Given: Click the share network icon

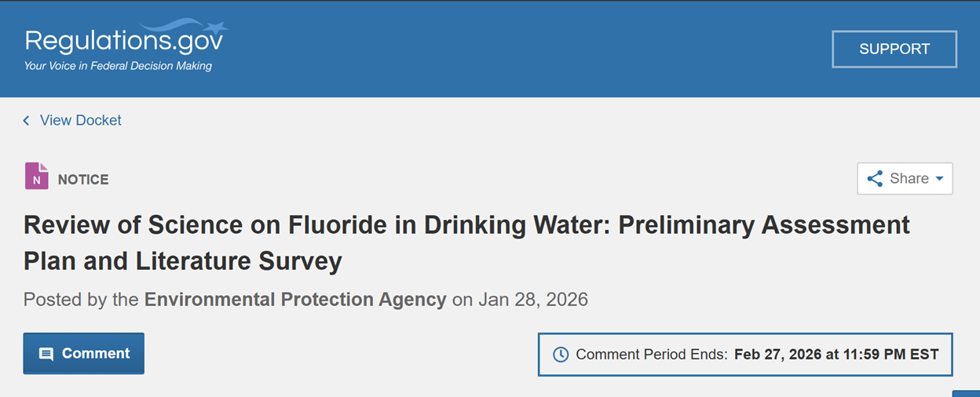Looking at the screenshot, I should pyautogui.click(x=875, y=179).
